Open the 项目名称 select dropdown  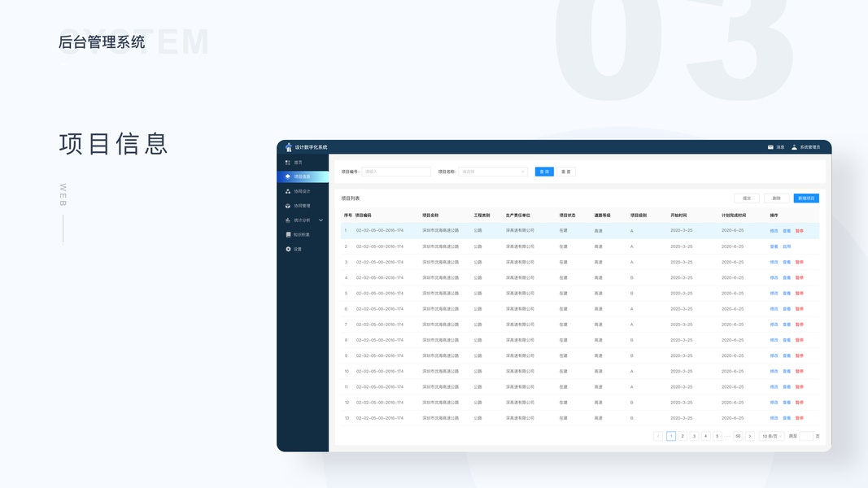pyautogui.click(x=493, y=172)
